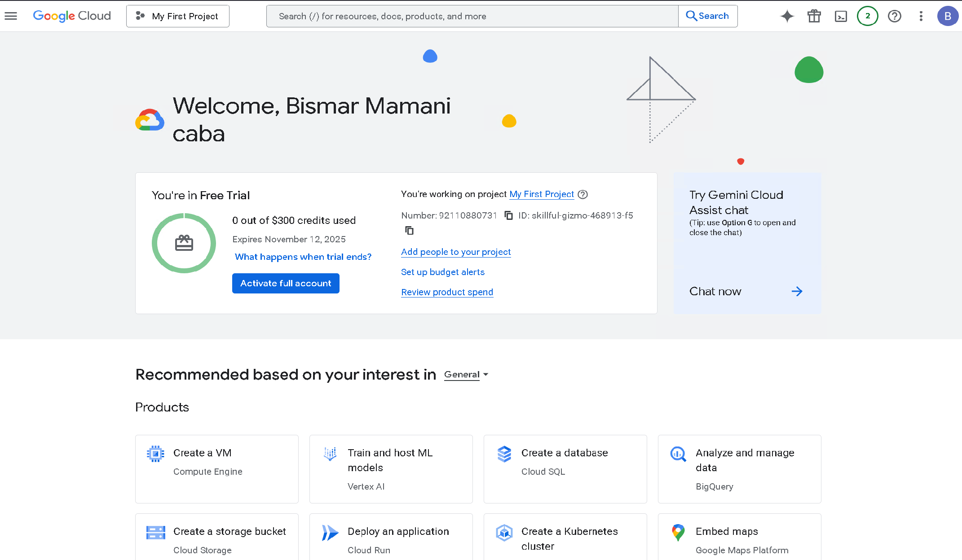Open the account avatar B
The image size is (962, 560).
[948, 16]
